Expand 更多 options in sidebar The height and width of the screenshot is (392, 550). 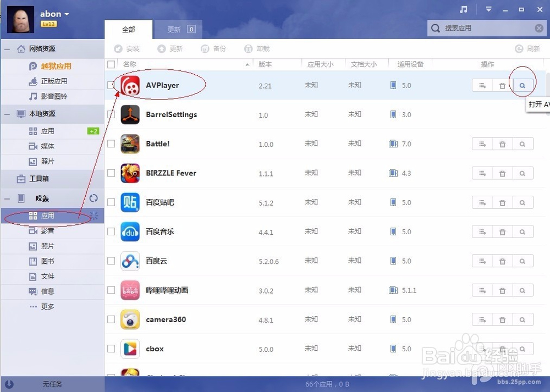[x=53, y=306]
